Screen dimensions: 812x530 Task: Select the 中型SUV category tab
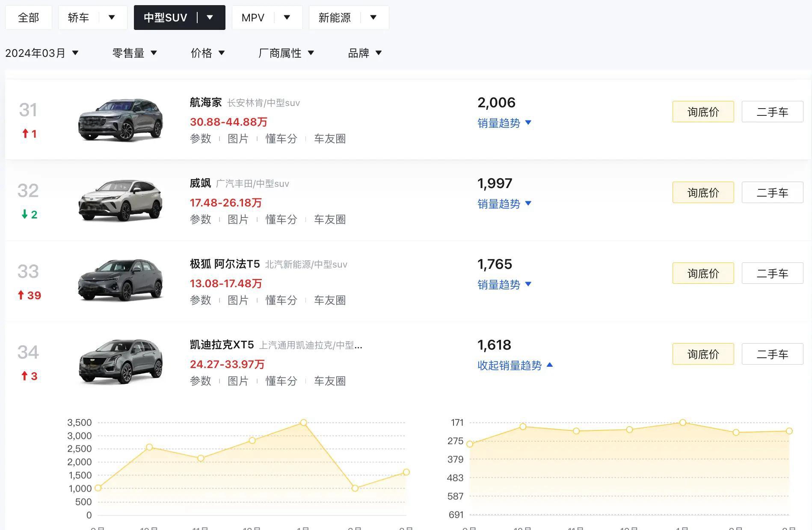point(165,18)
